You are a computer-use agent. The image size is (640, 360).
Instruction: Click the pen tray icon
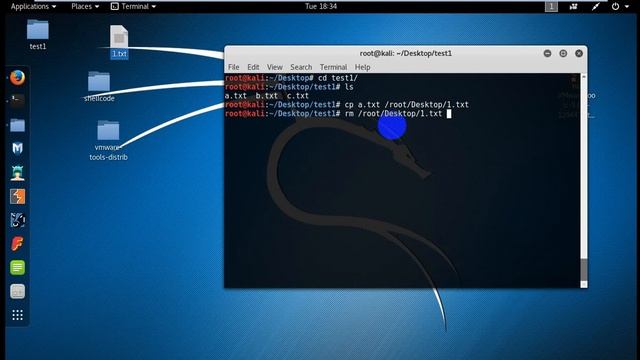(x=596, y=6)
